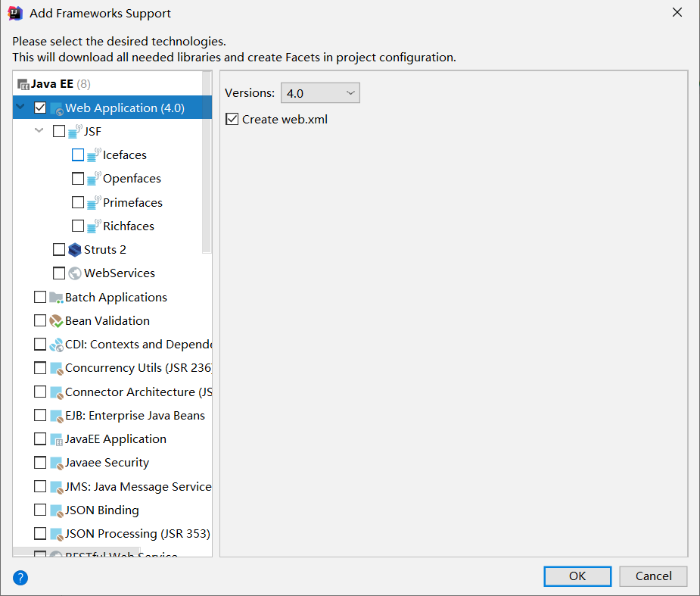Check the JSON Processing (JSR 353) checkbox
700x596 pixels.
tap(40, 533)
